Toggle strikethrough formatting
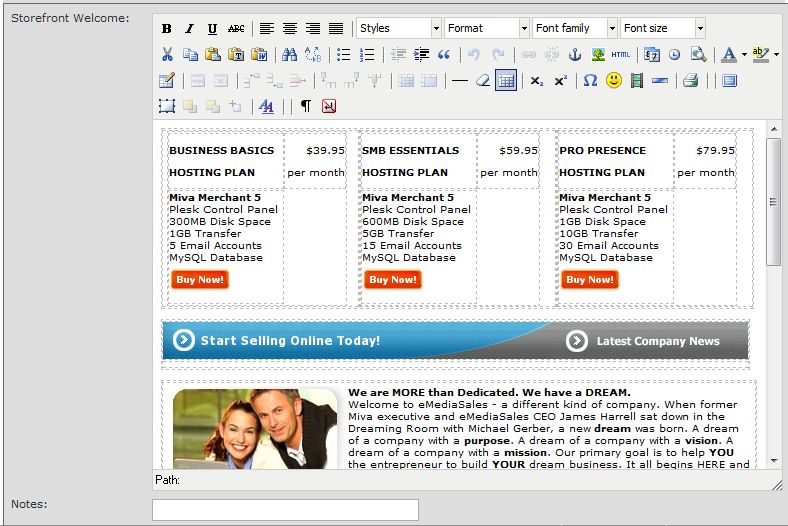This screenshot has width=788, height=526. [x=236, y=29]
